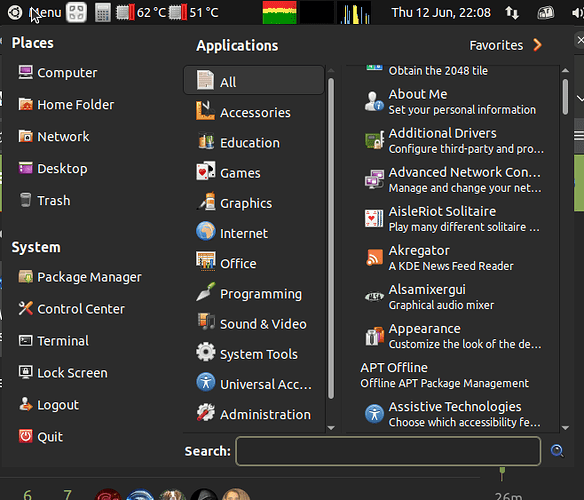The image size is (584, 500).
Task: Choose the Administration category
Action: (x=254, y=414)
